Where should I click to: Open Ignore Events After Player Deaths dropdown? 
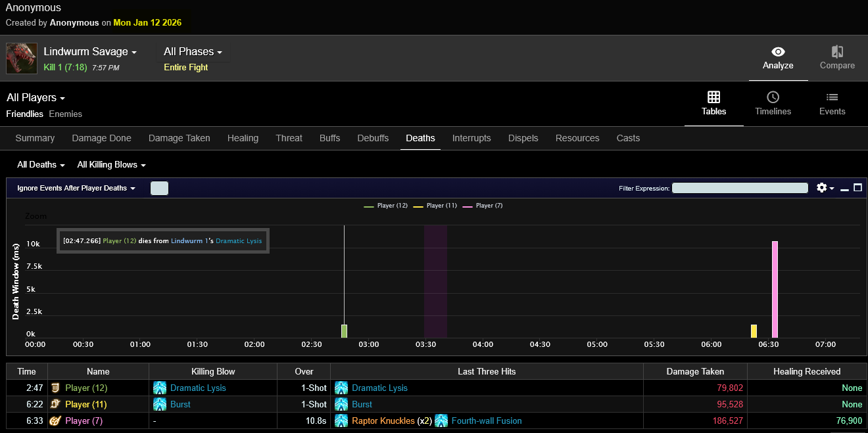76,188
